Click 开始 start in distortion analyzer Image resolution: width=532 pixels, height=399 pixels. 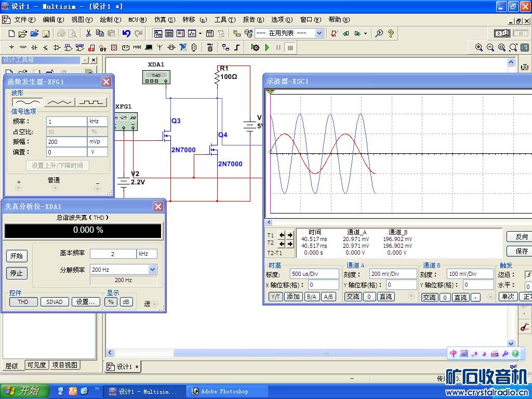[x=17, y=256]
